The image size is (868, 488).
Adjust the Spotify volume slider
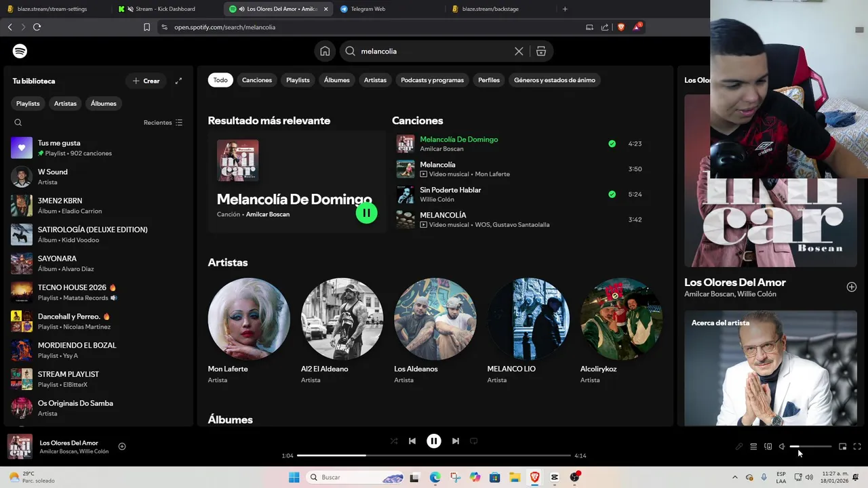pyautogui.click(x=810, y=447)
